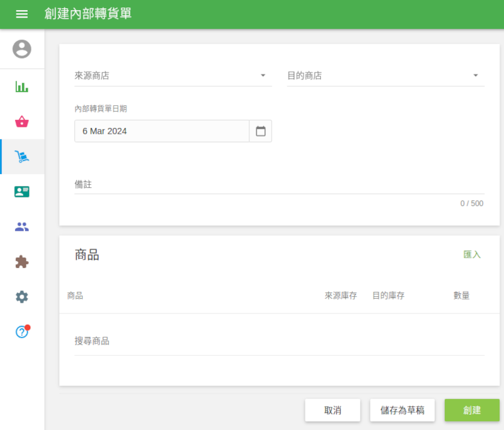
Task: Open the reports bar chart icon
Action: 22,86
